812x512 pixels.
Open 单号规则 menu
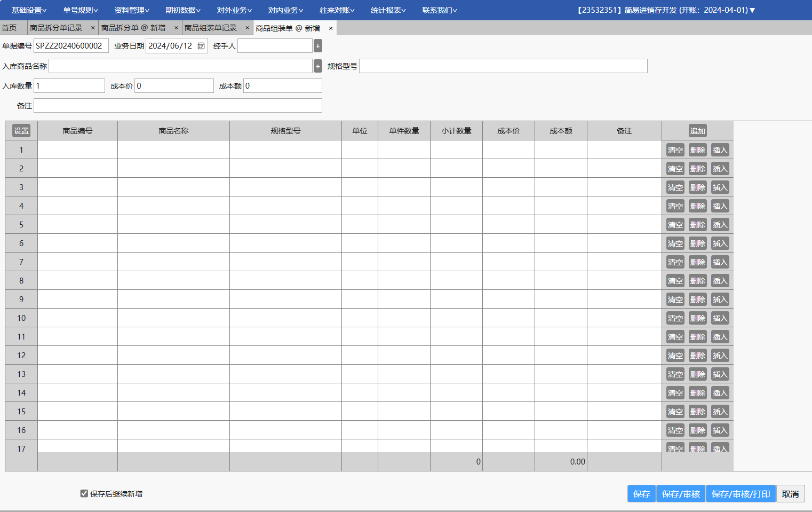click(80, 10)
